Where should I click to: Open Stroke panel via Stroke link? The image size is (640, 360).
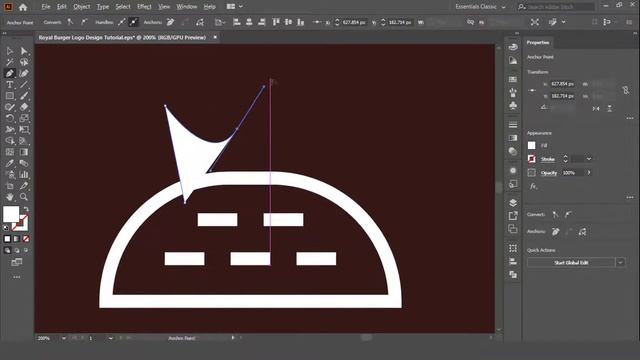[x=548, y=159]
